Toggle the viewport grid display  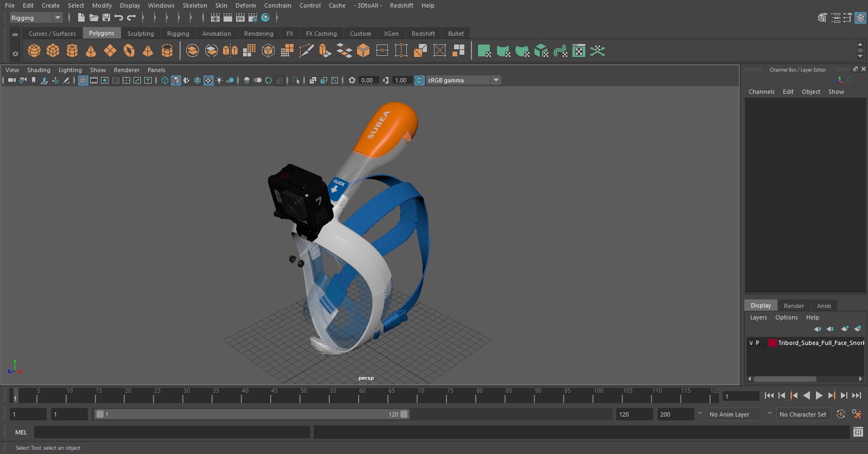pos(83,80)
